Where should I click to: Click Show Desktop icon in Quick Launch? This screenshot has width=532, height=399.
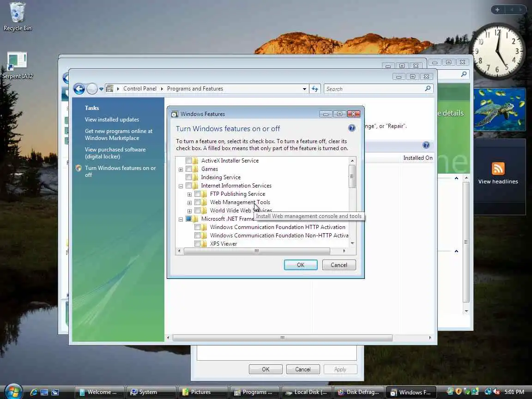[x=44, y=392]
